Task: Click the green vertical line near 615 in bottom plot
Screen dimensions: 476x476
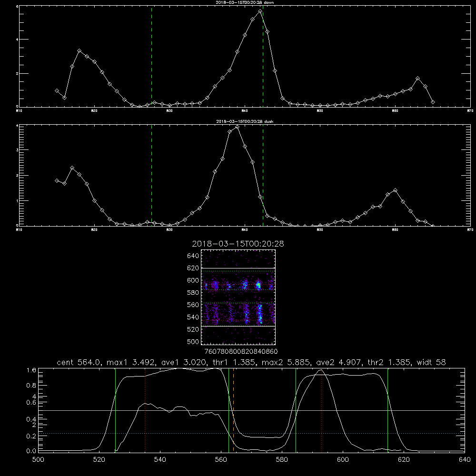Action: (387, 410)
